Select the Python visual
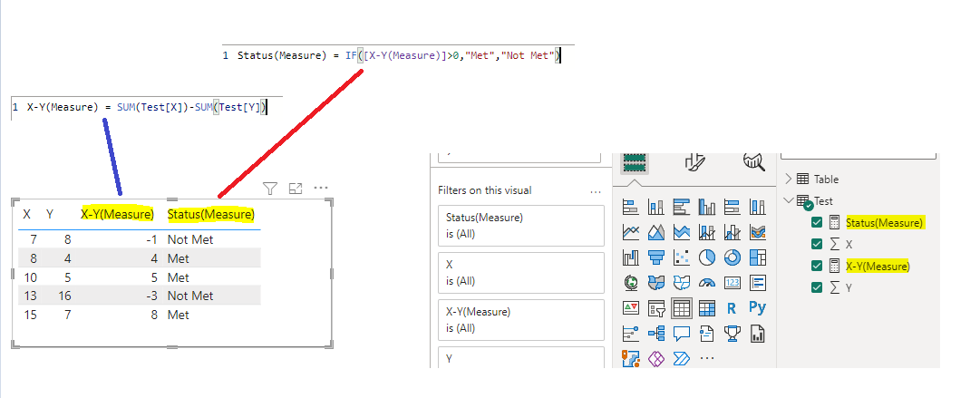The width and height of the screenshot is (980, 398). 758,308
